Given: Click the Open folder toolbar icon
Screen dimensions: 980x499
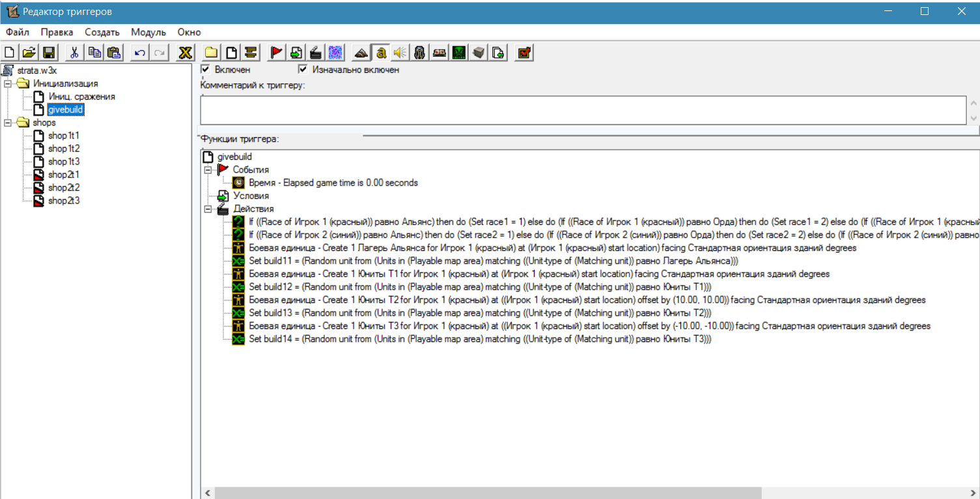Looking at the screenshot, I should [29, 53].
